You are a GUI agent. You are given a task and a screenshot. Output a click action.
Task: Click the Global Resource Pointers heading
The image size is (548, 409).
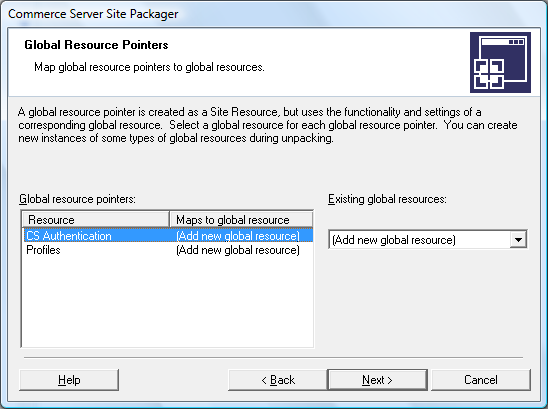pyautogui.click(x=96, y=45)
